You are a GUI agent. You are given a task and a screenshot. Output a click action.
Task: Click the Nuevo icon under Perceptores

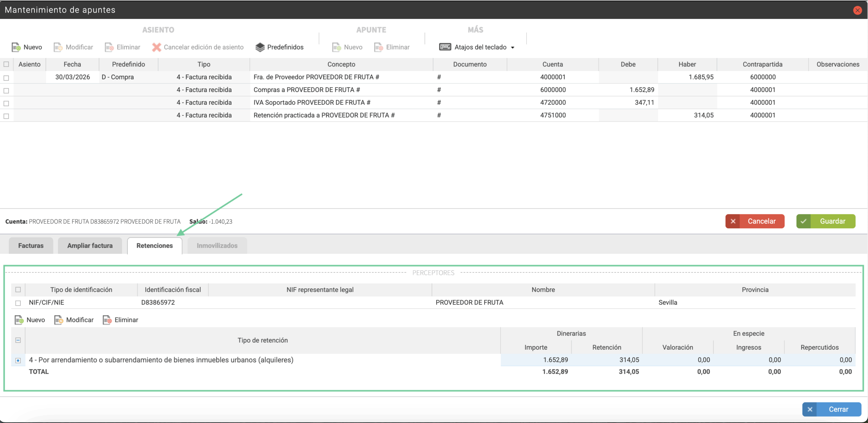coord(19,320)
